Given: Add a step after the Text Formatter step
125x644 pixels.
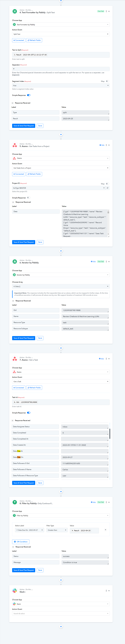Looking at the screenshot, I should [61, 135].
